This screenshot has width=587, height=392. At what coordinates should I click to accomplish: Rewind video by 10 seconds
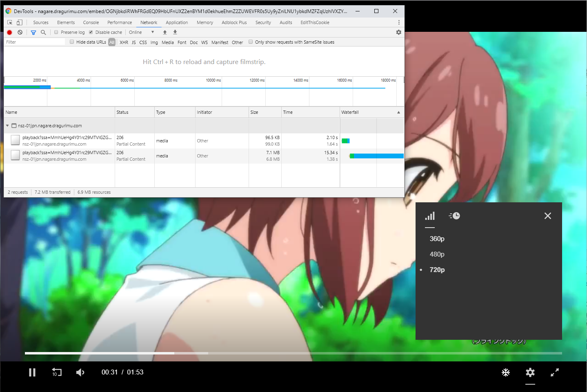point(56,372)
